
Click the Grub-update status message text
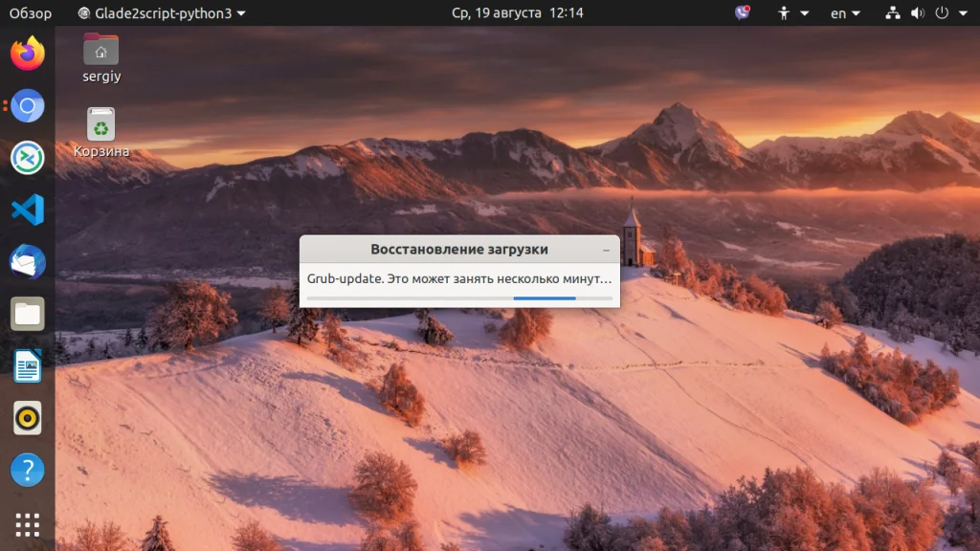pos(459,278)
